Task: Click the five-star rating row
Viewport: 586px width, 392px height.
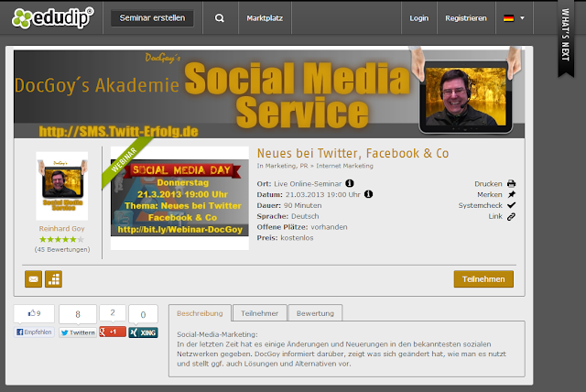Action: [x=61, y=239]
